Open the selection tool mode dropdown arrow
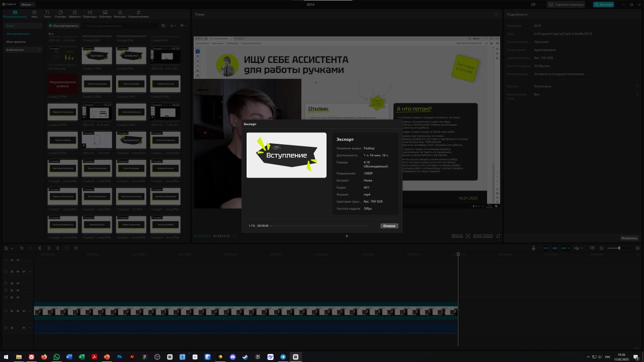 pyautogui.click(x=12, y=248)
